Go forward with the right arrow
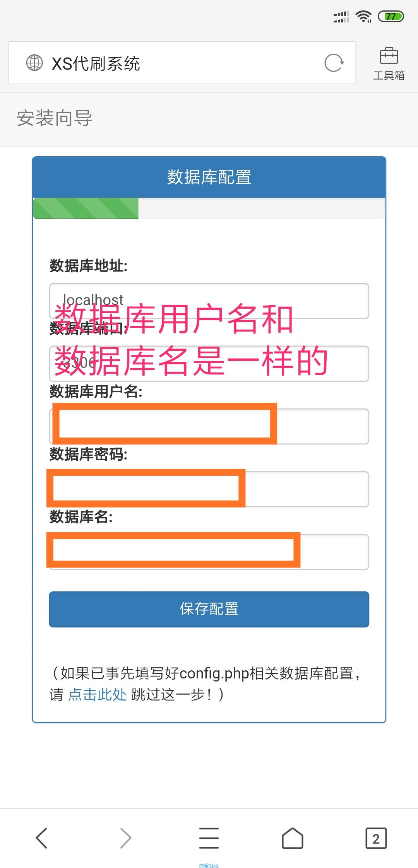Image resolution: width=418 pixels, height=868 pixels. [125, 838]
